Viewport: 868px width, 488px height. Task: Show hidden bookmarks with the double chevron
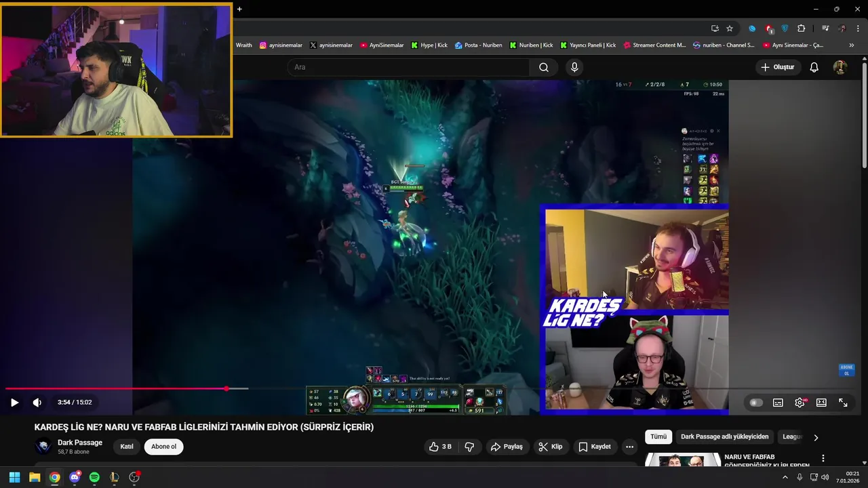tap(852, 45)
